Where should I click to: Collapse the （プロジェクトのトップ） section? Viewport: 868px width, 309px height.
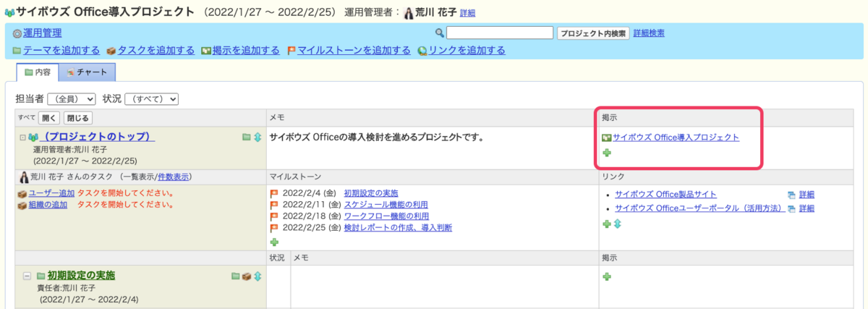pyautogui.click(x=22, y=137)
